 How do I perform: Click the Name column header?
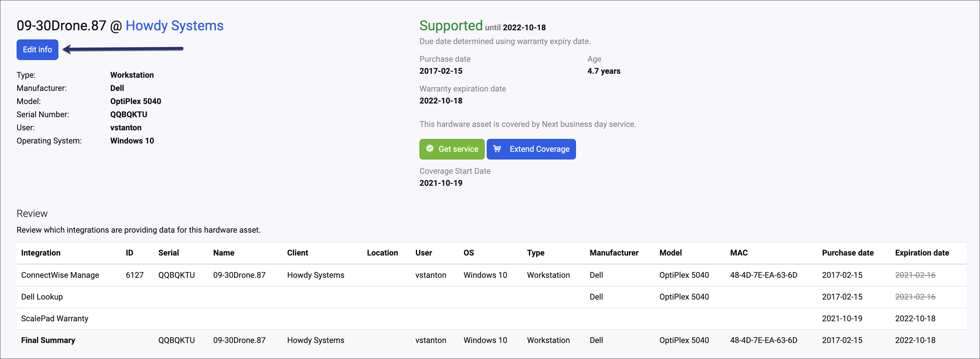(x=224, y=253)
